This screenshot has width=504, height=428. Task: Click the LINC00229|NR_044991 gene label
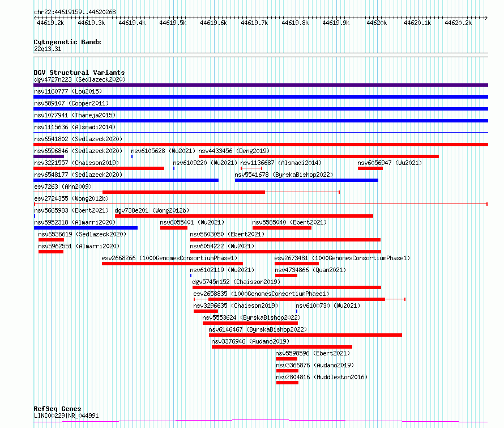point(66,416)
